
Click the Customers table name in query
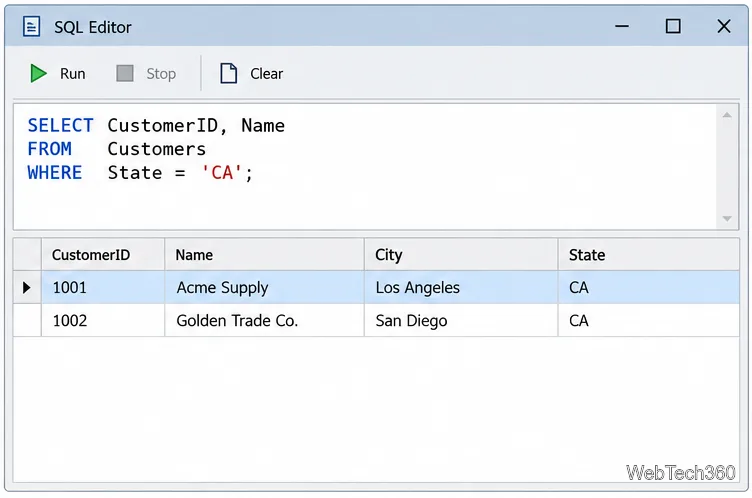(x=157, y=149)
